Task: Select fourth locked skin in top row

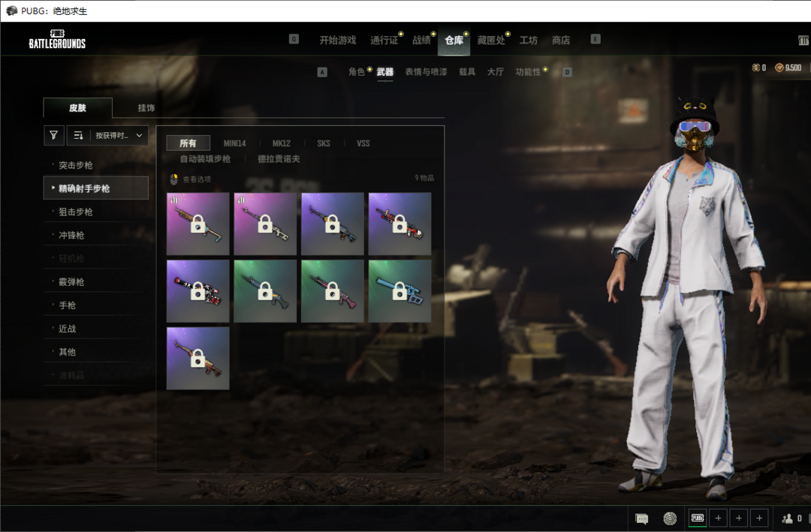Action: click(399, 224)
